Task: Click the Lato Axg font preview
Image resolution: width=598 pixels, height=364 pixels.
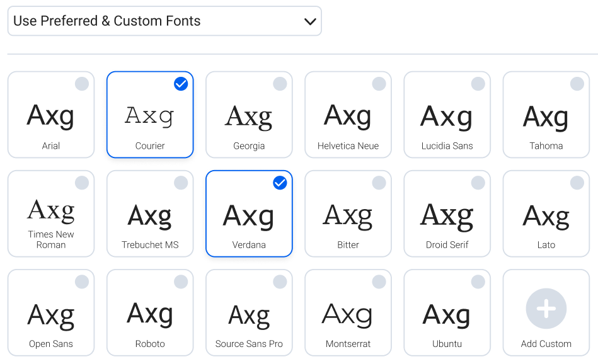Action: click(546, 217)
